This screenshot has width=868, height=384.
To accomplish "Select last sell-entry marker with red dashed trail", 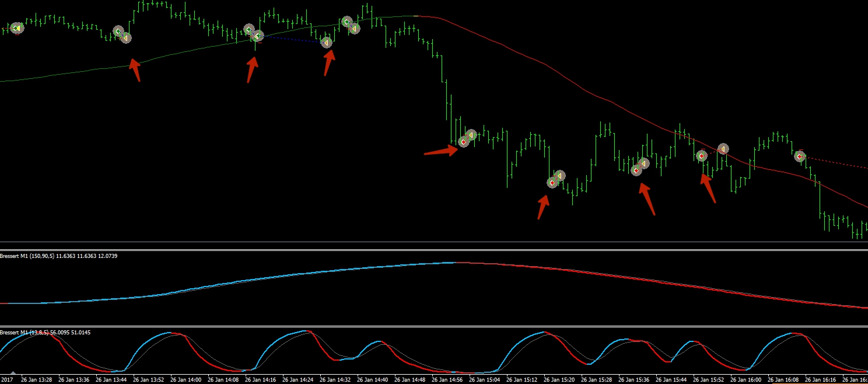I will pos(800,156).
